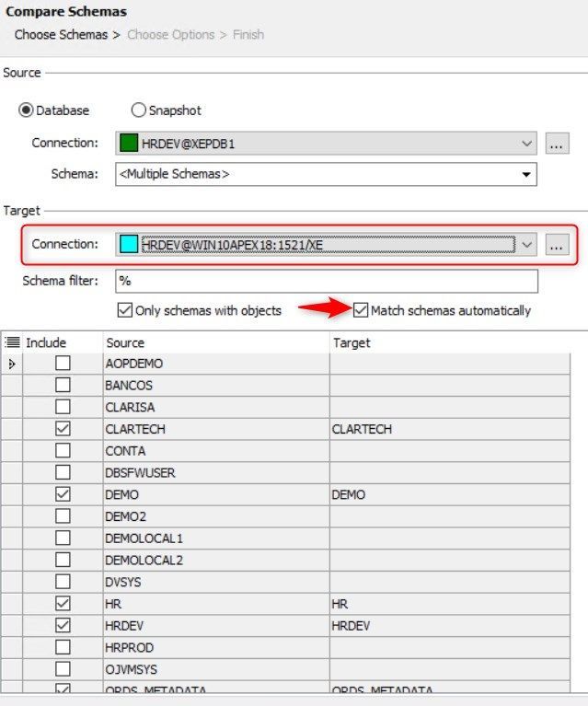Select the DEMOLOCAL1 source cell
588x706 pixels.
coord(216,538)
